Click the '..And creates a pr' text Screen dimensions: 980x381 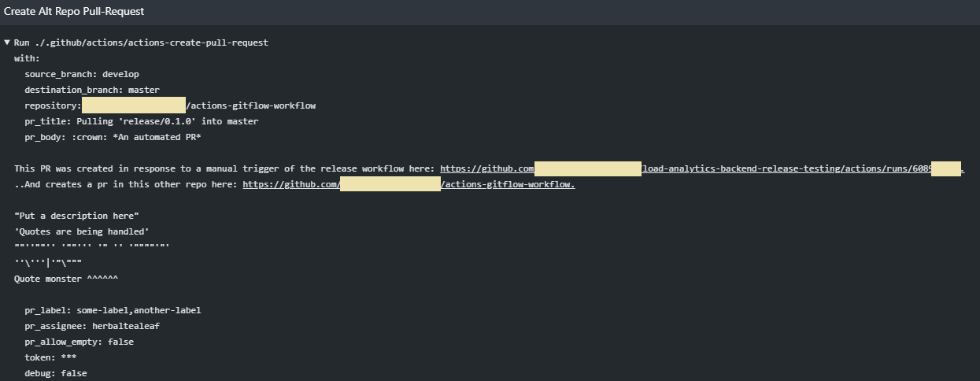click(x=126, y=184)
